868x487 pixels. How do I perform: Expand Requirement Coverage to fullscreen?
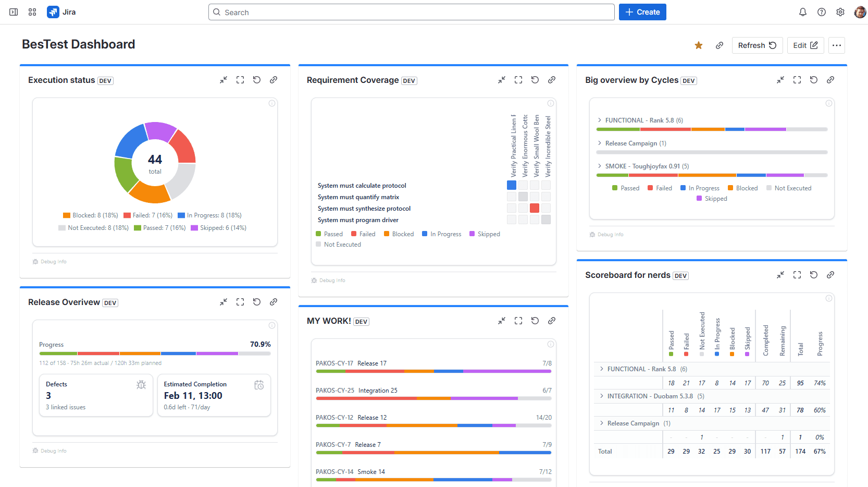point(518,79)
